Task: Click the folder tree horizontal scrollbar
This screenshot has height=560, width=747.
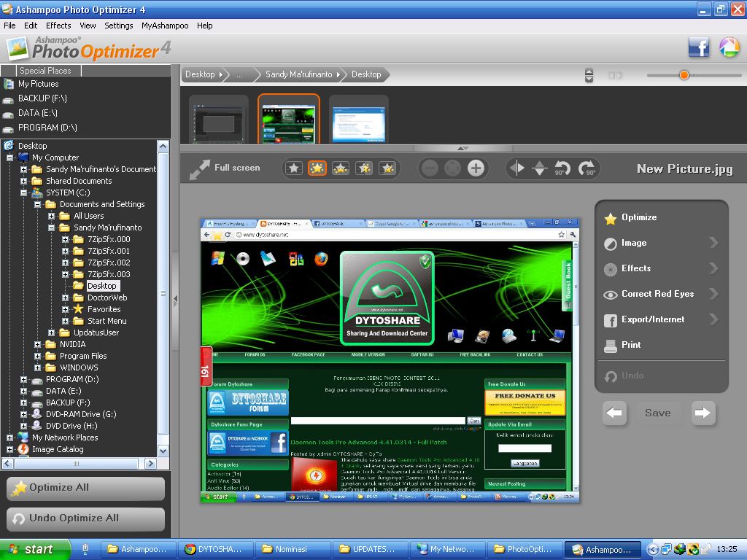Action: coord(76,463)
